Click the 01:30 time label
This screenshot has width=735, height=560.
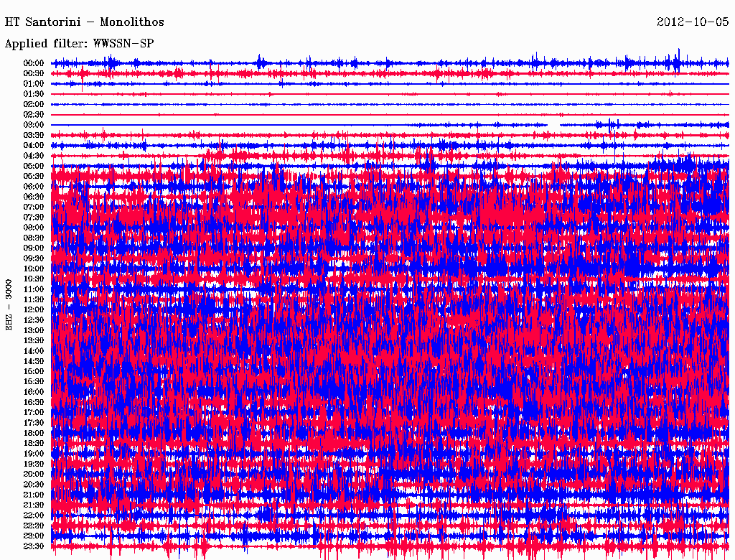(34, 94)
